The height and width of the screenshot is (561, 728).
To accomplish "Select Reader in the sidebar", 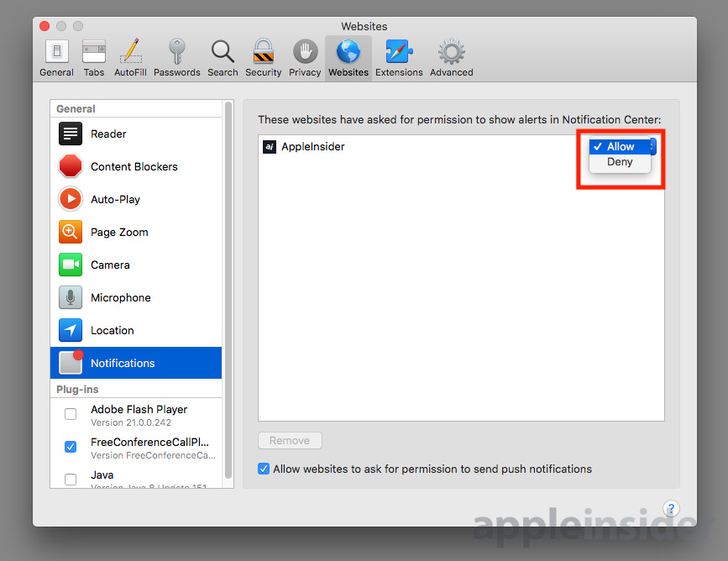I will coord(136,134).
